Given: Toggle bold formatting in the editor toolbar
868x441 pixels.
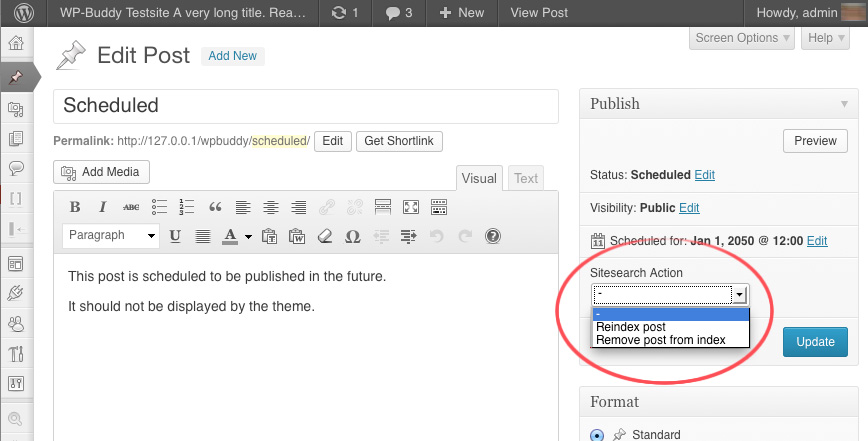Looking at the screenshot, I should click(x=75, y=208).
